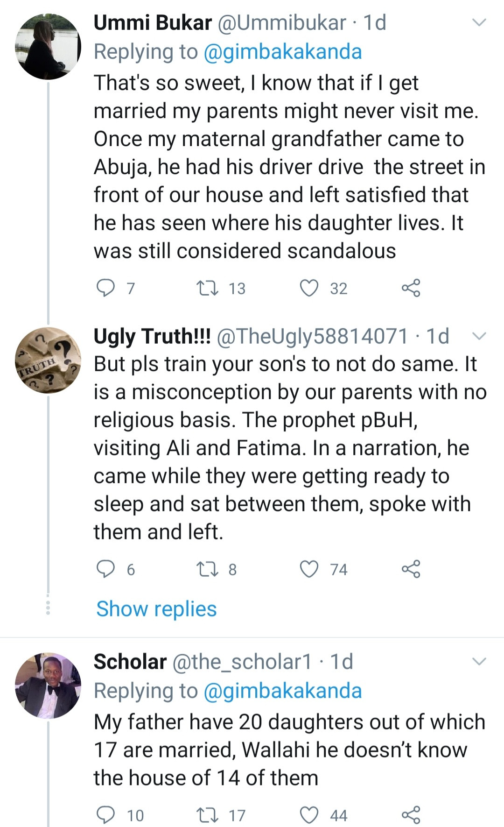
Task: Like Ugly Truth's tweet
Action: [x=308, y=569]
